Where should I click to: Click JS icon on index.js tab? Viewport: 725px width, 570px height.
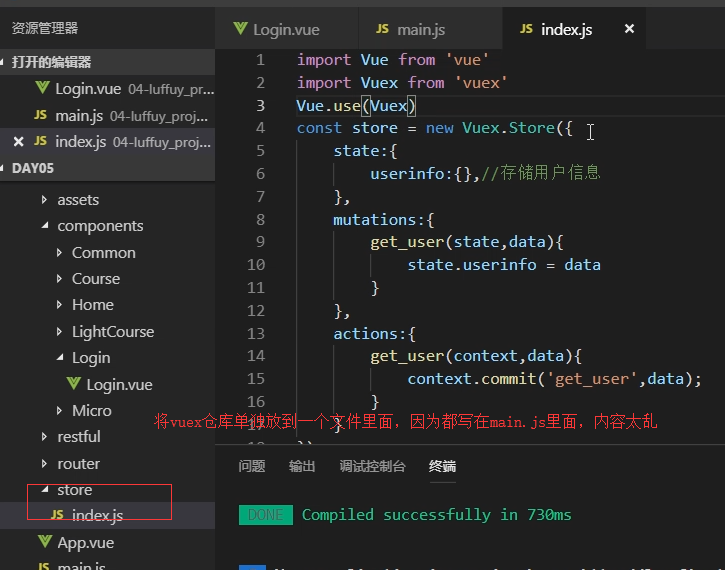[x=526, y=29]
